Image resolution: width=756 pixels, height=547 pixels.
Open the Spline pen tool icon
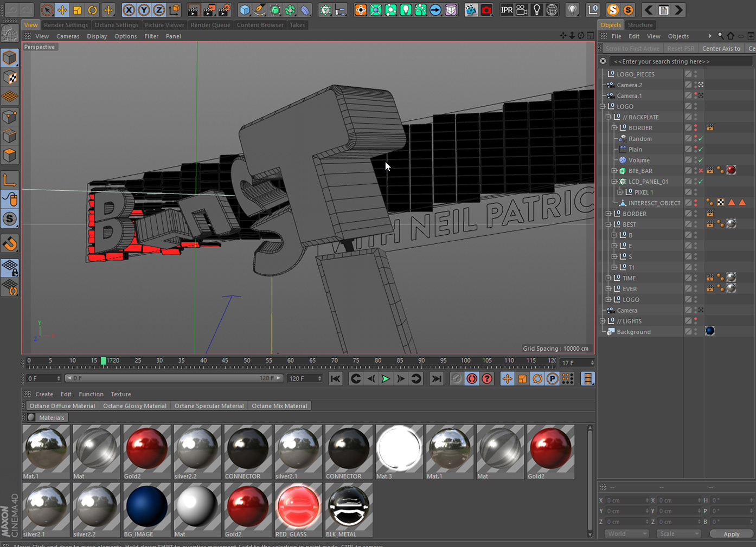click(x=260, y=10)
